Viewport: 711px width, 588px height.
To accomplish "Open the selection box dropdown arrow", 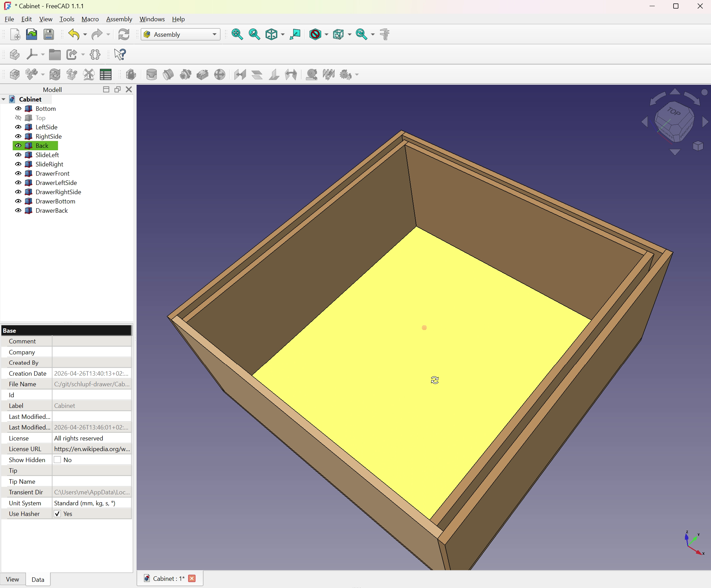I will 350,34.
